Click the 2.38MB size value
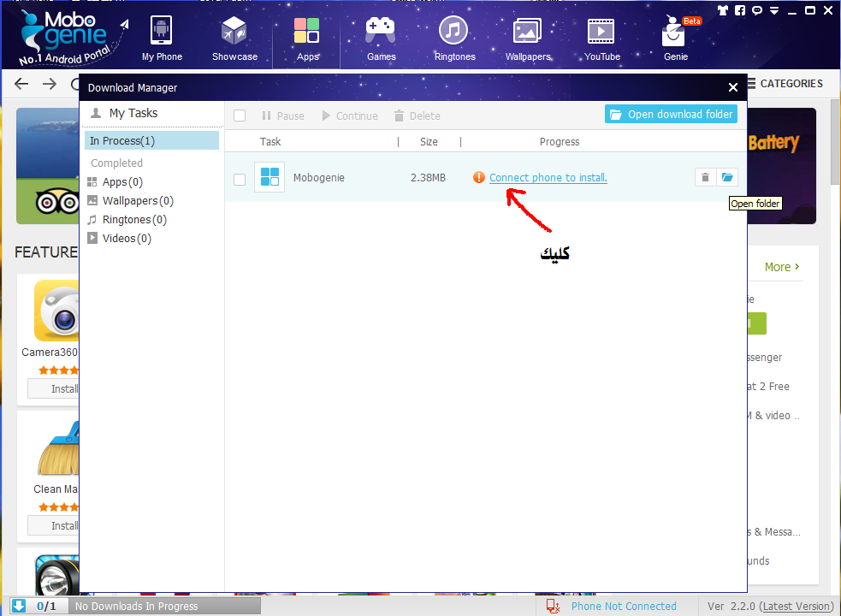The image size is (841, 616). coord(428,178)
